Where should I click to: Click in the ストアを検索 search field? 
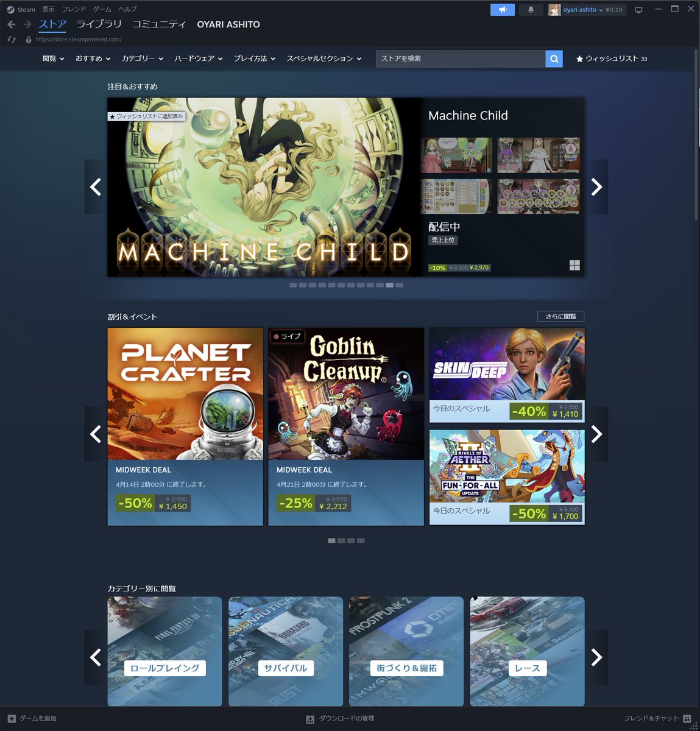pyautogui.click(x=461, y=58)
